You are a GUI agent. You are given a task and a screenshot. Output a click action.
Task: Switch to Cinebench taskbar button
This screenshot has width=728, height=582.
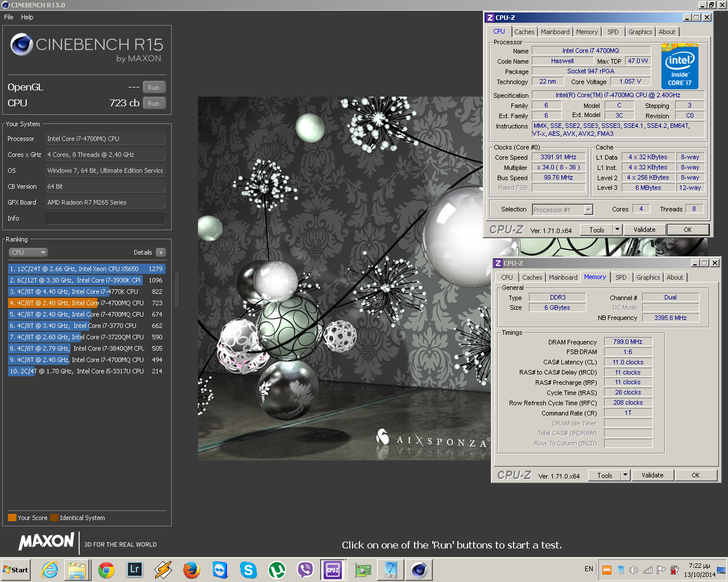pyautogui.click(x=419, y=569)
